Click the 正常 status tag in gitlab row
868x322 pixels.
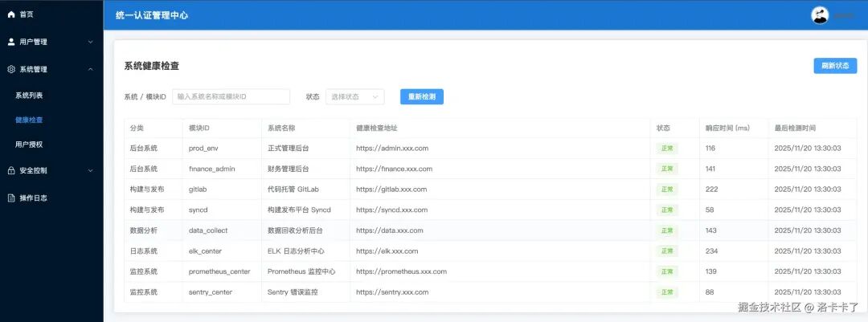[667, 190]
